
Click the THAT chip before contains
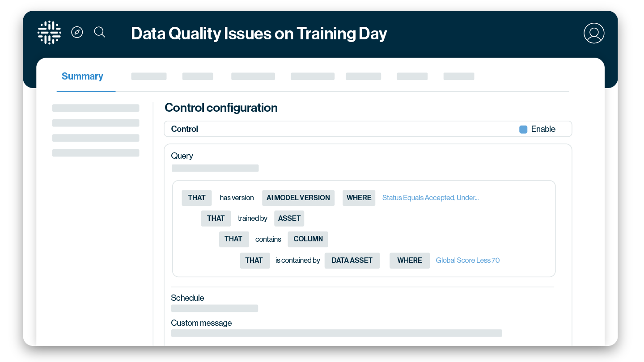[x=234, y=239]
